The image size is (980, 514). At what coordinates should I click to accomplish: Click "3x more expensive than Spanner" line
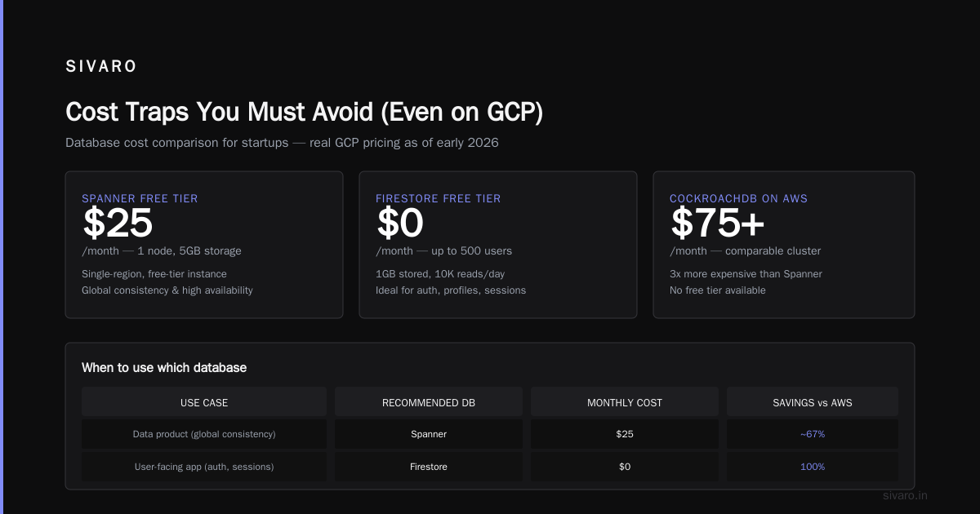click(746, 274)
